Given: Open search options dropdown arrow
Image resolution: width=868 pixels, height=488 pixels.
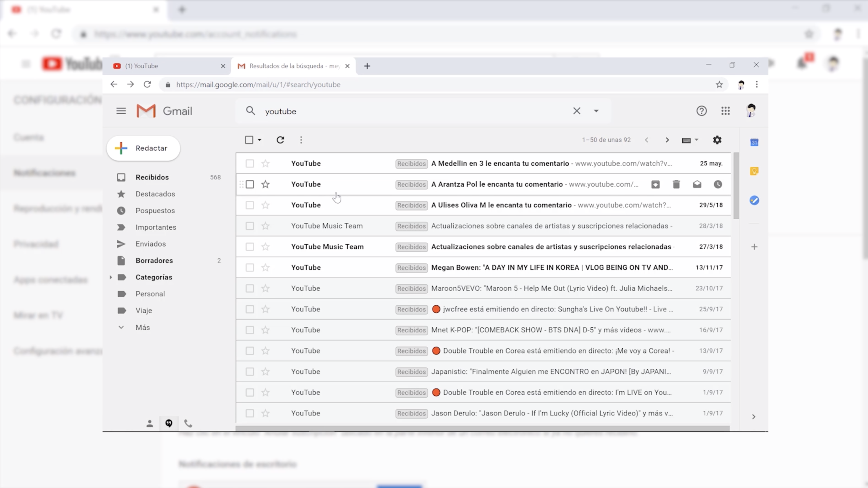Looking at the screenshot, I should tap(596, 111).
